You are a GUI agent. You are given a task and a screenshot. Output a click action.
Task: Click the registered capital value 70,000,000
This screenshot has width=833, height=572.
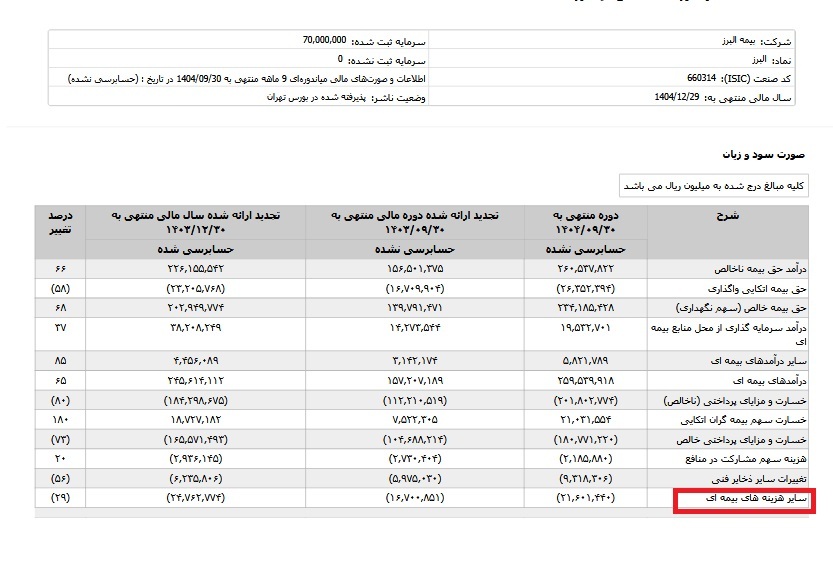[x=324, y=40]
